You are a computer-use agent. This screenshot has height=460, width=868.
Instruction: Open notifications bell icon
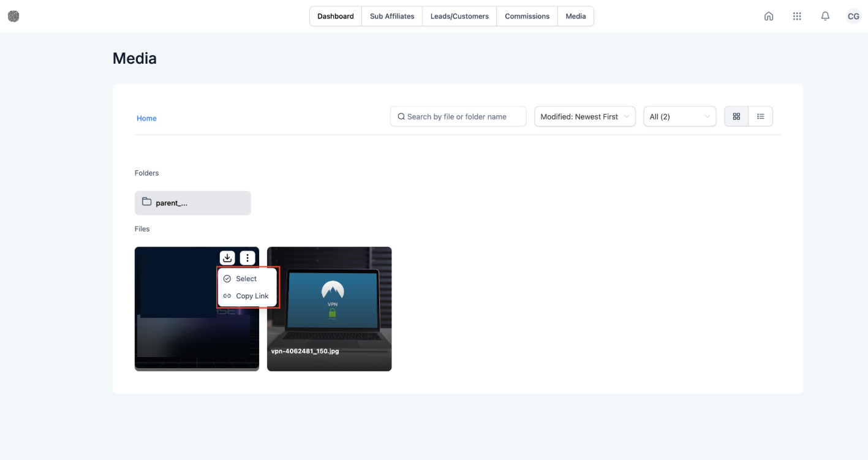click(825, 17)
